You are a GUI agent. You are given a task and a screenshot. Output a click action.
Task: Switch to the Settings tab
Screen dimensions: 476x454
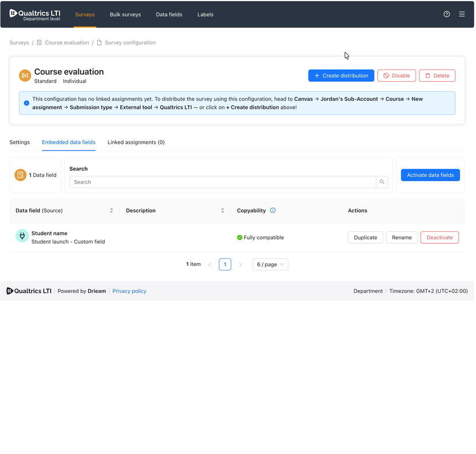(20, 142)
